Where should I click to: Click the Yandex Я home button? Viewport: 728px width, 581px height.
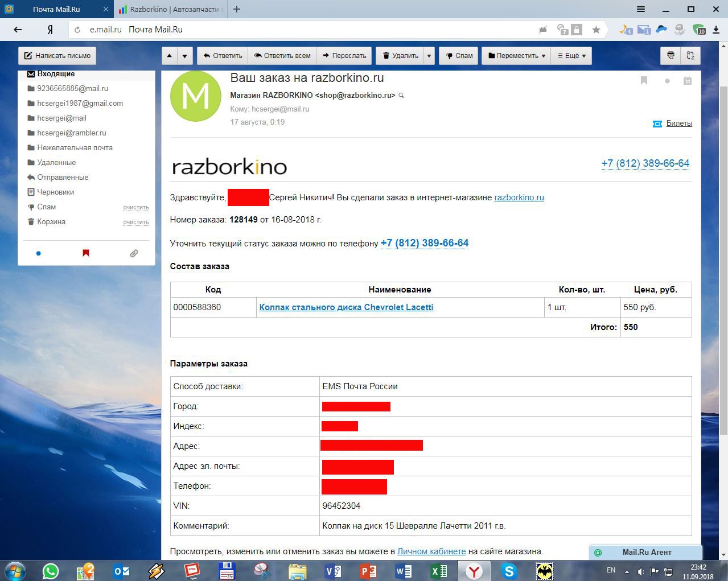tap(50, 30)
